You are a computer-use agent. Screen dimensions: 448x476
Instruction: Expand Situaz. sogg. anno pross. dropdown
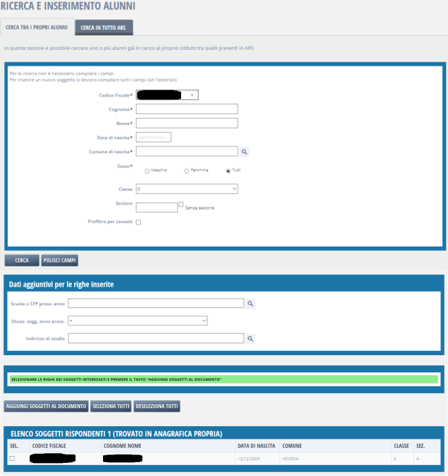click(138, 321)
